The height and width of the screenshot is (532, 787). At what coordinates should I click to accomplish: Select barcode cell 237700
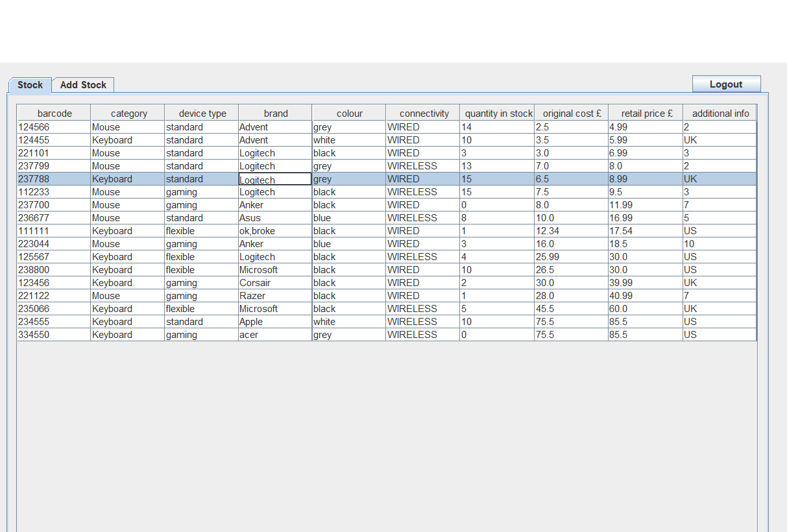(x=54, y=205)
